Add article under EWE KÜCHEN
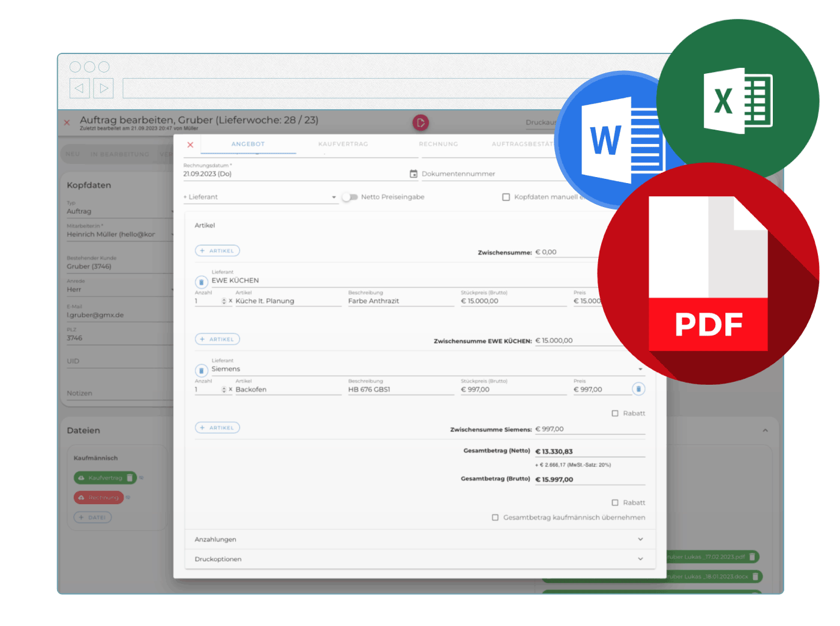The height and width of the screenshot is (626, 840). [x=217, y=339]
